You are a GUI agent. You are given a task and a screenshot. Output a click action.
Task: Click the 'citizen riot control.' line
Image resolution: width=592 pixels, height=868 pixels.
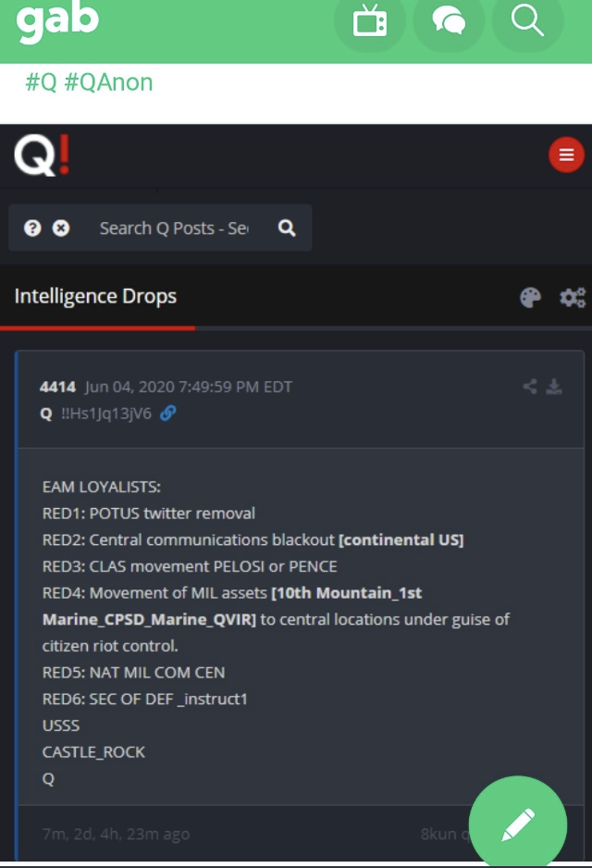point(110,647)
